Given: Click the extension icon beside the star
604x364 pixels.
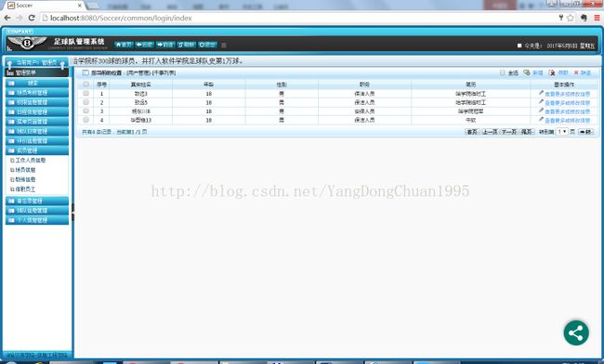Looking at the screenshot, I should point(584,18).
